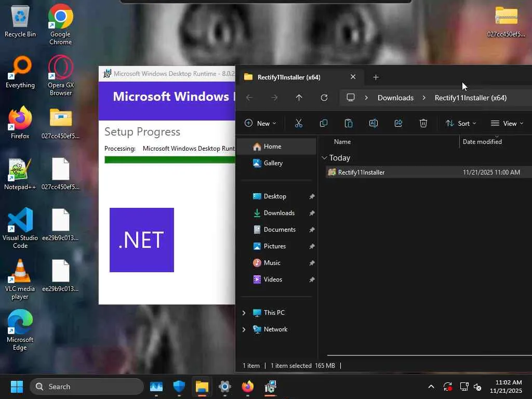The image size is (532, 399).
Task: Click the chevron before Downloads in address bar
Action: point(366,98)
